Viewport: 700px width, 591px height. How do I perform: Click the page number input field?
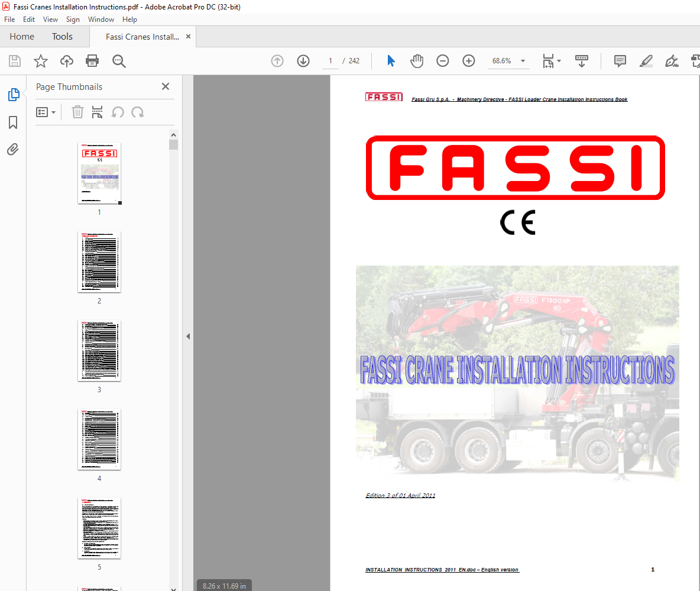coord(330,61)
